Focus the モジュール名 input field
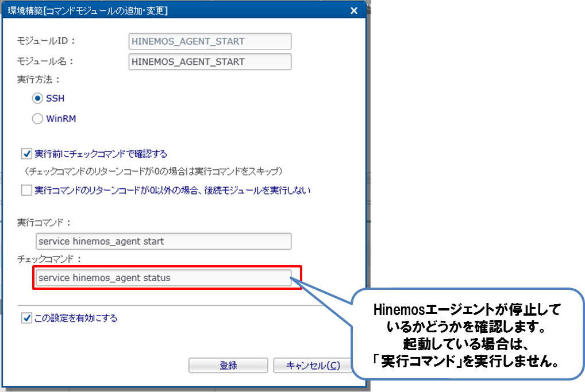Viewport: 585px width, 392px height. coord(210,62)
